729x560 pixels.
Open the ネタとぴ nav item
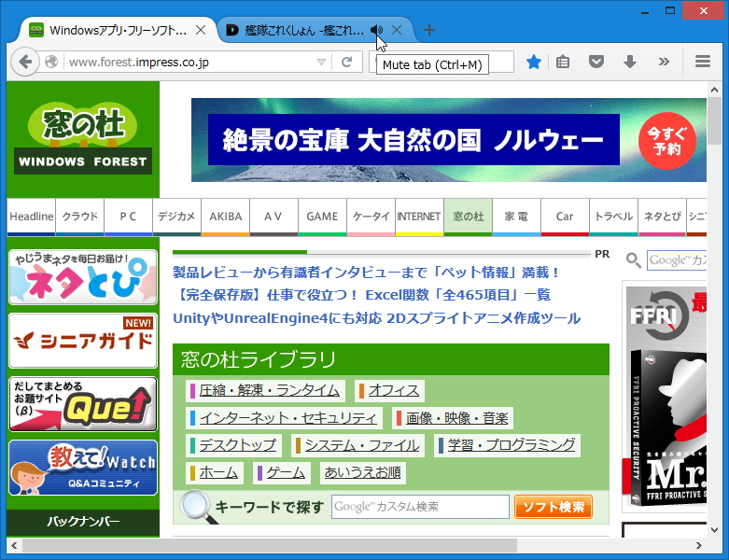pos(662,217)
